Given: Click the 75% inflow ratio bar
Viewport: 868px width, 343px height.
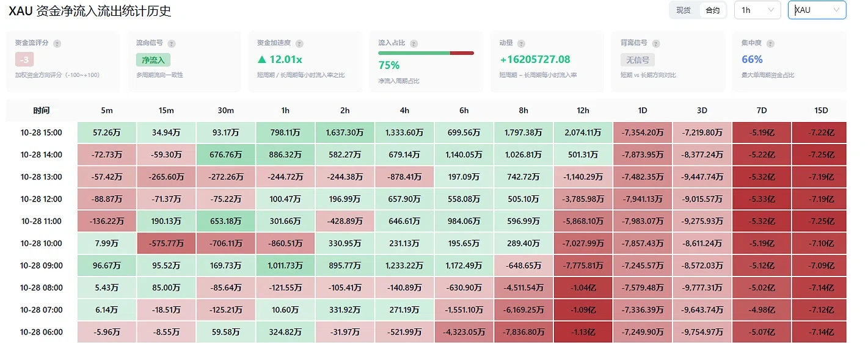Looking at the screenshot, I should click(x=426, y=53).
